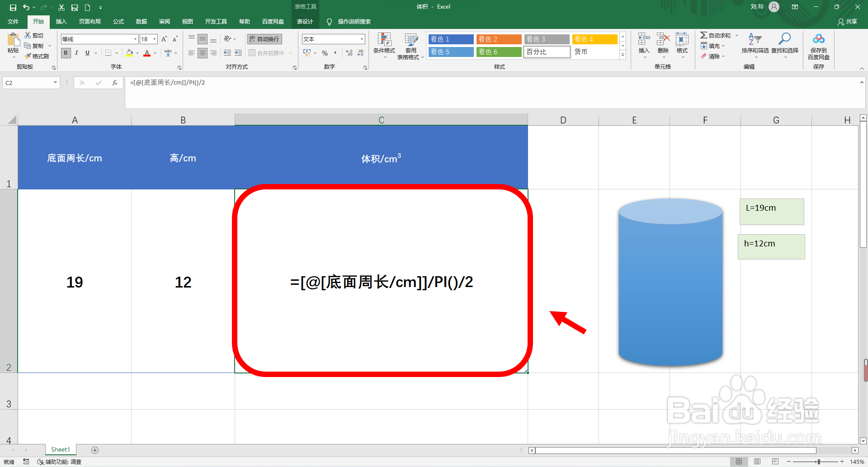Click the Paste (粘贴) clipboard icon
This screenshot has width=868, height=467.
(13, 40)
